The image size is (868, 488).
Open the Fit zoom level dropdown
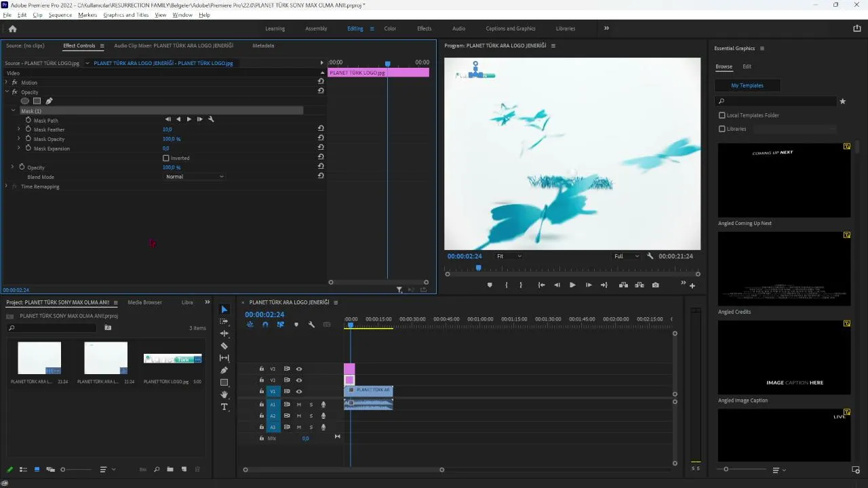point(509,256)
